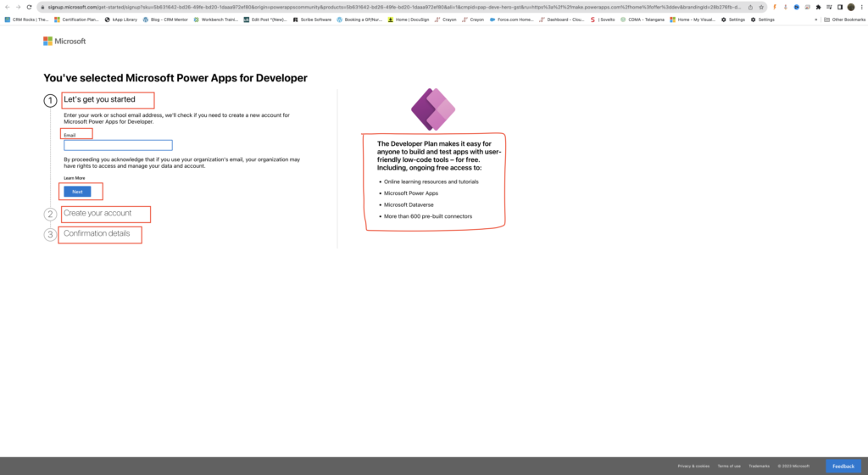Click the Power Apps purple logo

point(433,109)
